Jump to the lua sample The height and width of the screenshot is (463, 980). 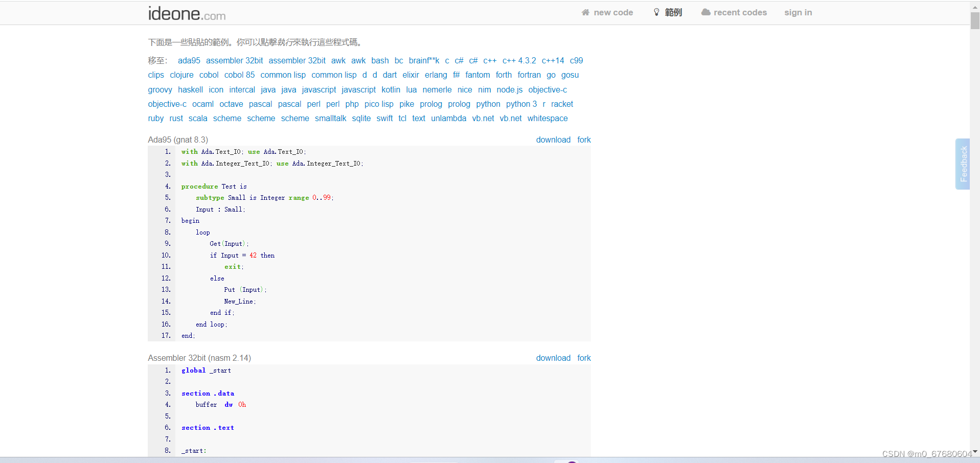pyautogui.click(x=411, y=89)
